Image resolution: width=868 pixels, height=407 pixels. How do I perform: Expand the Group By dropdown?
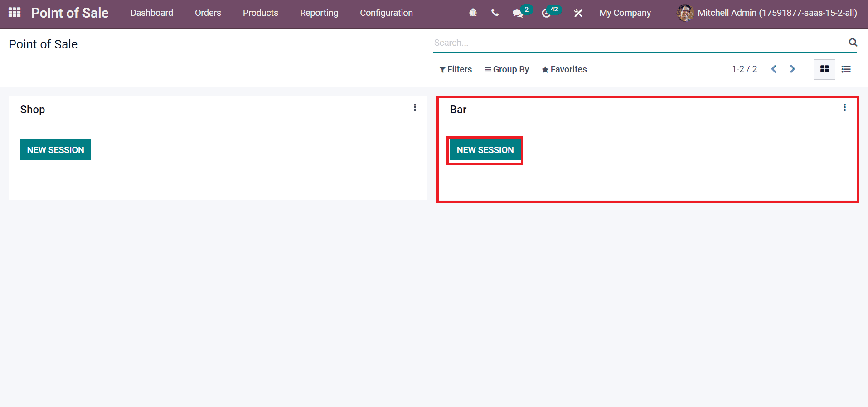click(507, 69)
